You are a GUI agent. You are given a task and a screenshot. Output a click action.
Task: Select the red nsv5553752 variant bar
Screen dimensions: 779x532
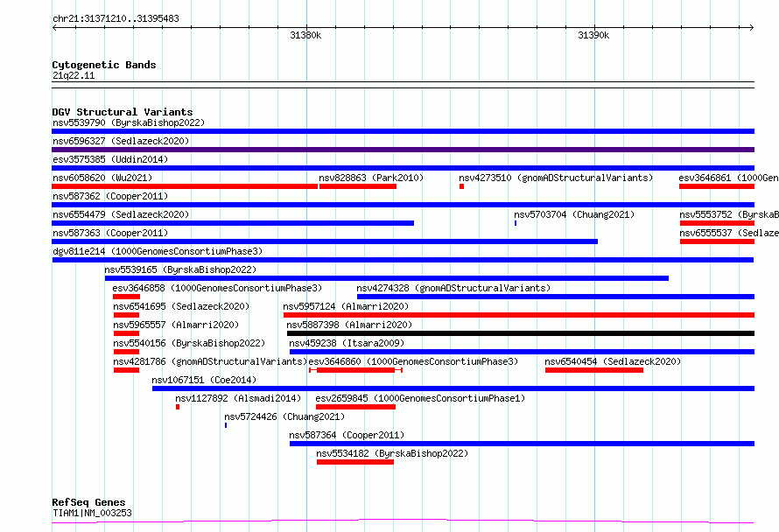(x=717, y=223)
